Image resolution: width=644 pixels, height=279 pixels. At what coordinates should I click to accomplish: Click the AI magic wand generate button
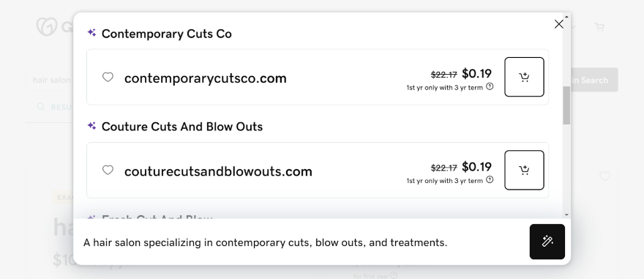coord(547,242)
